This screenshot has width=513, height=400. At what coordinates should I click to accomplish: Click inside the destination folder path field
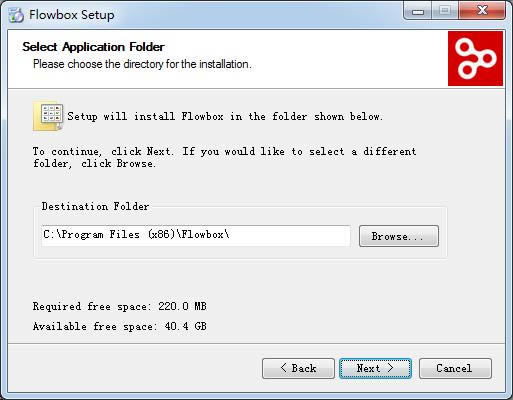coord(196,236)
